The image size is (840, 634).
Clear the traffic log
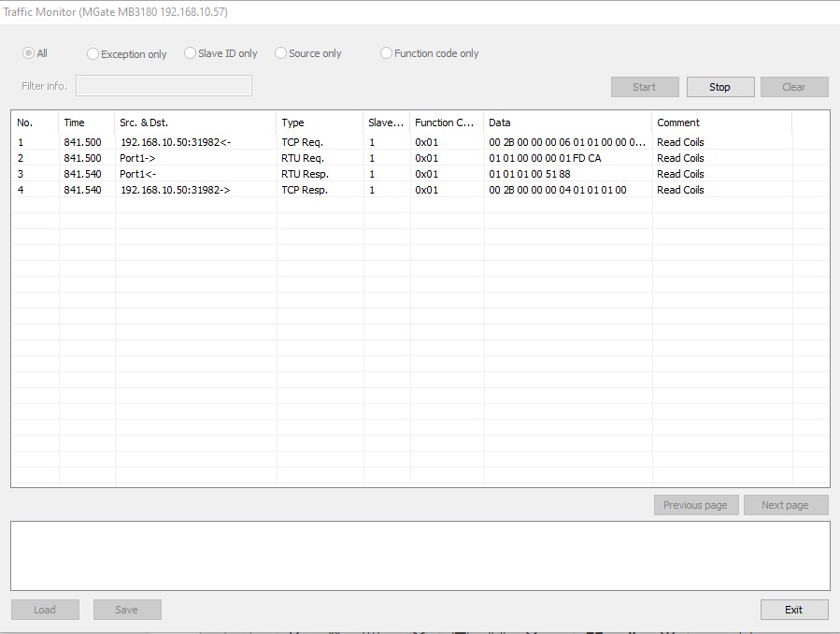point(794,87)
